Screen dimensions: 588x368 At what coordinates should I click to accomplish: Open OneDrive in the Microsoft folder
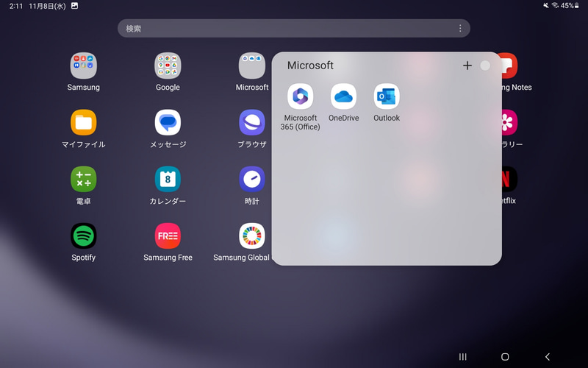(343, 96)
